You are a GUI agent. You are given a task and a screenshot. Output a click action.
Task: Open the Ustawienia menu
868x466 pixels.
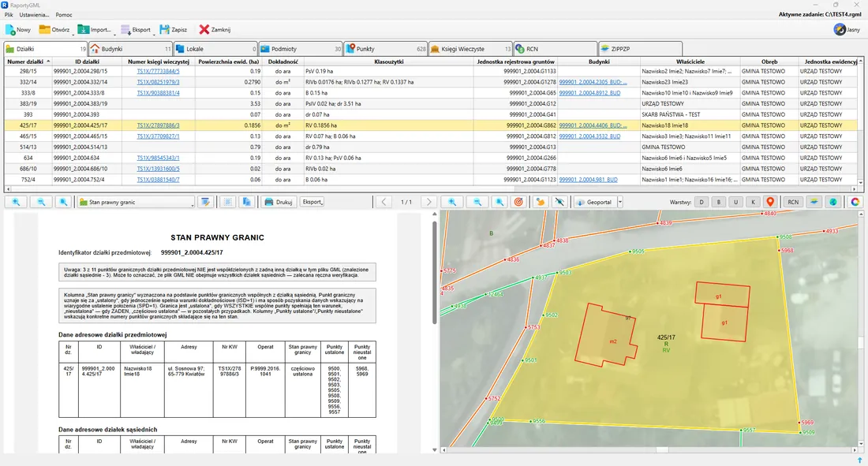34,15
